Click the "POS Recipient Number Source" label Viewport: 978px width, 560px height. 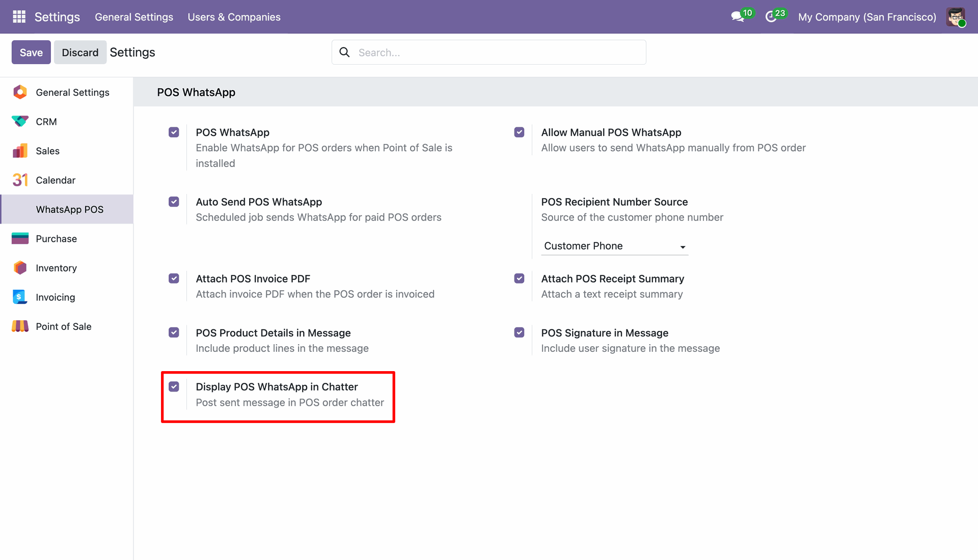click(x=614, y=202)
